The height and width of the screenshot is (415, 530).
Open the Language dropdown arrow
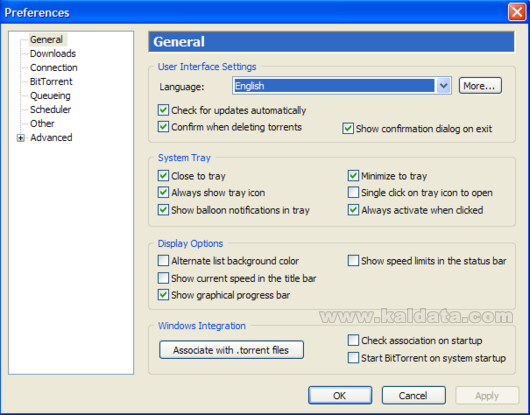pyautogui.click(x=443, y=86)
